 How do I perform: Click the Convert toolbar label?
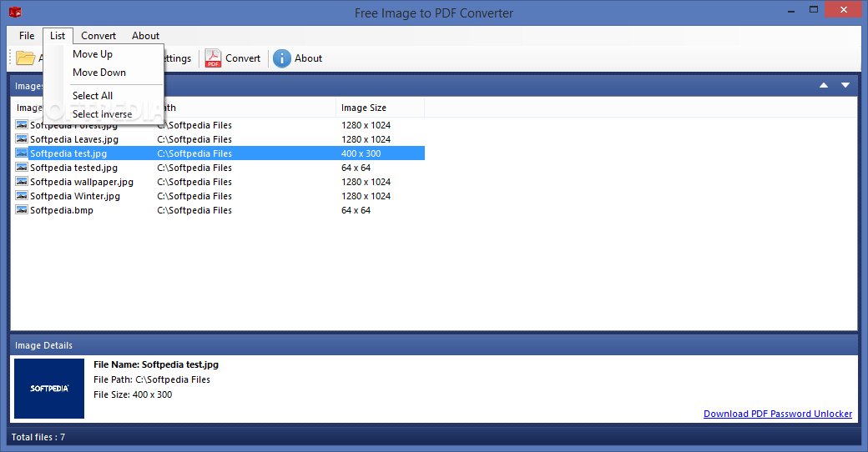pyautogui.click(x=243, y=58)
